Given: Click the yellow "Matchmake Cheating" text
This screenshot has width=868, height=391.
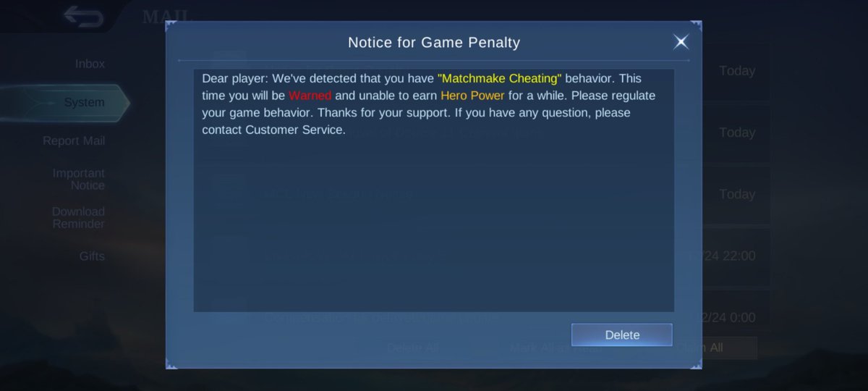Looking at the screenshot, I should [x=500, y=77].
